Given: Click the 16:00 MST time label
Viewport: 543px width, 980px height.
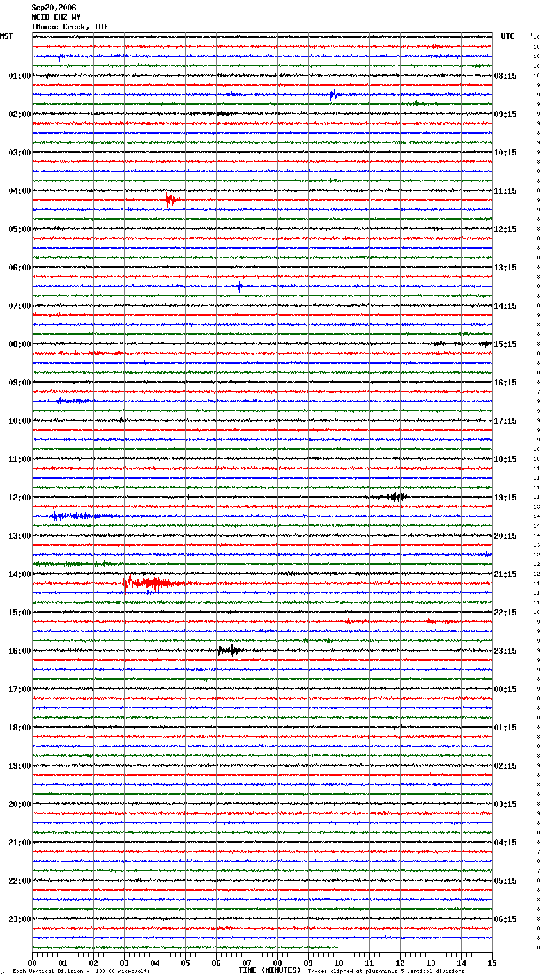Looking at the screenshot, I should 19,651.
